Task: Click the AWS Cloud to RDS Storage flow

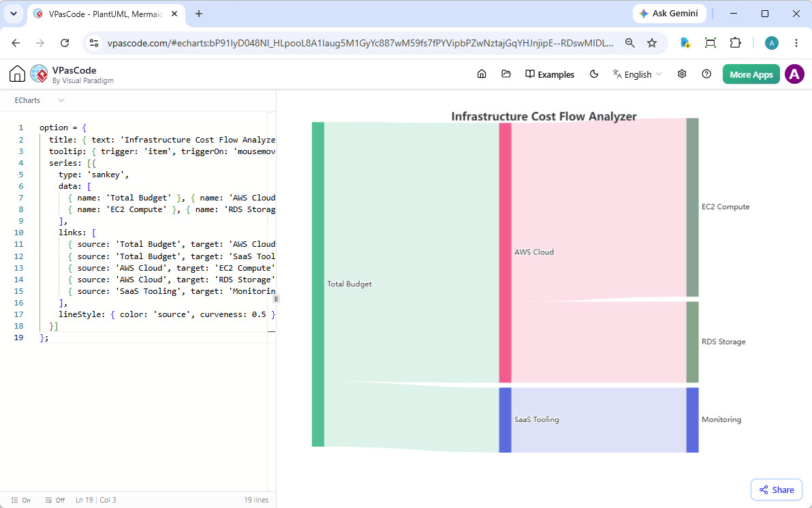Action: [599, 342]
